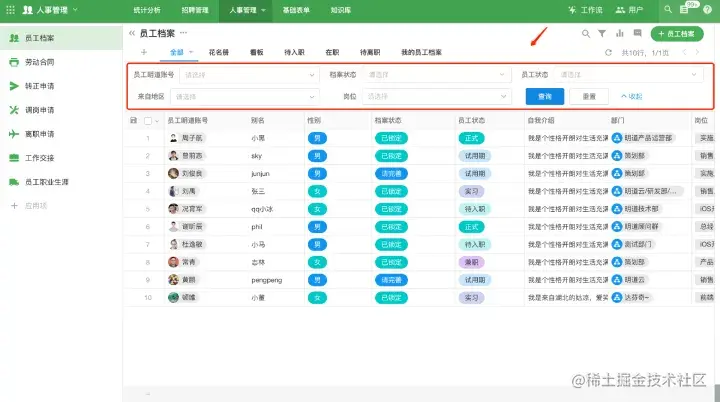
Task: Switch to 知识库 top tab
Action: (x=340, y=10)
